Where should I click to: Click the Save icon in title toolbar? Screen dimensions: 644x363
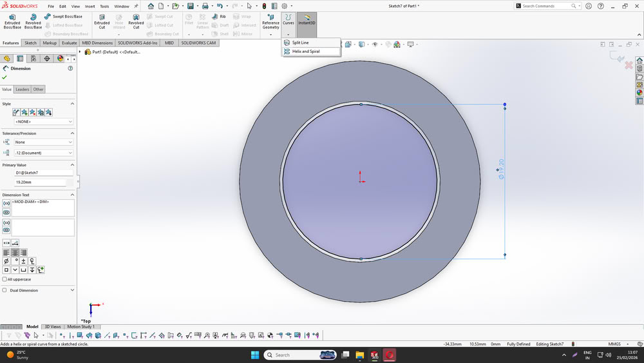click(190, 6)
